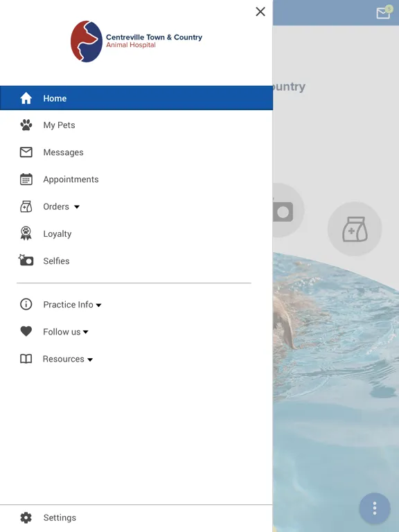The image size is (399, 532).
Task: Click the info circle Practice Info icon
Action: [x=26, y=304]
